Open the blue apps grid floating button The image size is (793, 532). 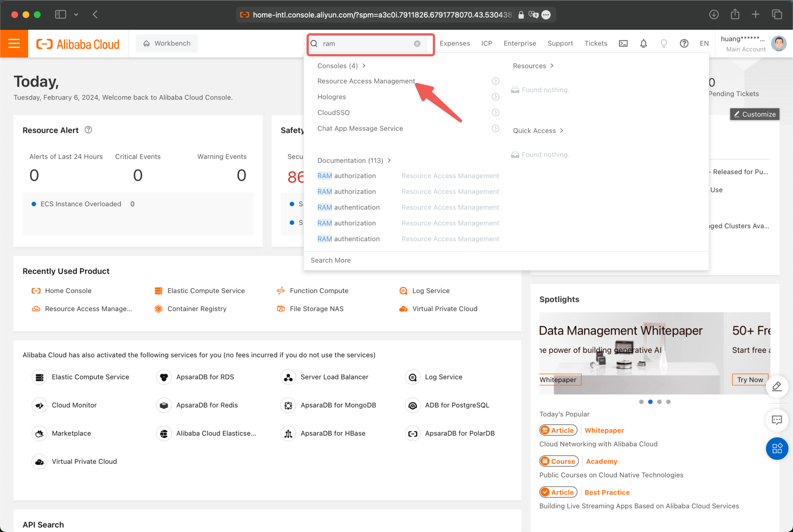(x=777, y=448)
